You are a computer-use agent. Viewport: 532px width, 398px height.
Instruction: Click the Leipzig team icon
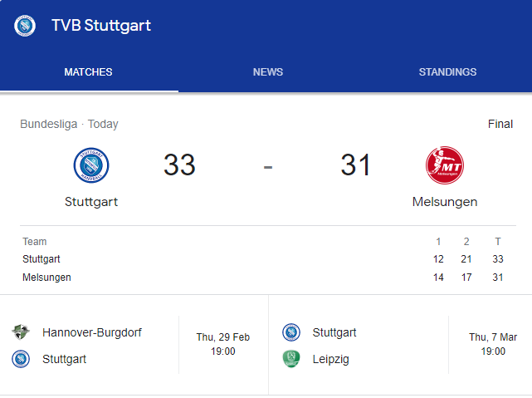coord(291,359)
